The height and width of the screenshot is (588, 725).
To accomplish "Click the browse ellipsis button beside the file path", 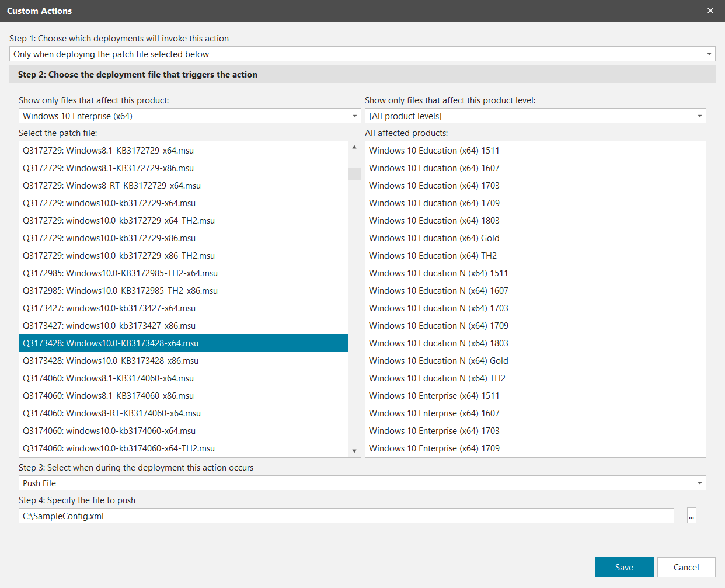I will [692, 516].
